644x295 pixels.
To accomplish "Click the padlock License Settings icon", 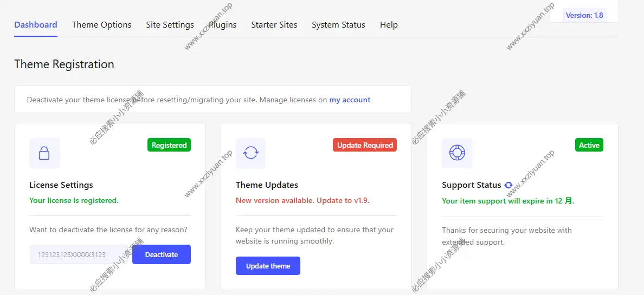I will point(44,153).
